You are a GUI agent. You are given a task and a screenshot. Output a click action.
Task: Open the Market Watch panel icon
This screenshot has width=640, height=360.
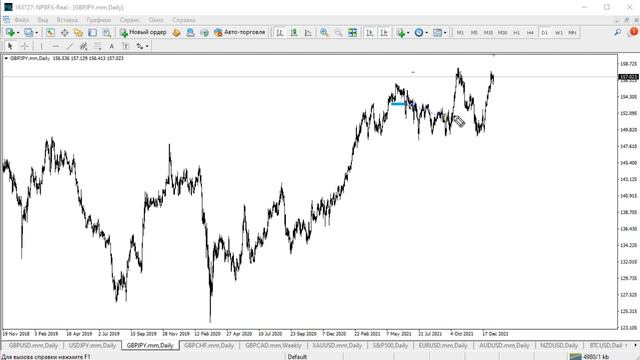[50, 33]
